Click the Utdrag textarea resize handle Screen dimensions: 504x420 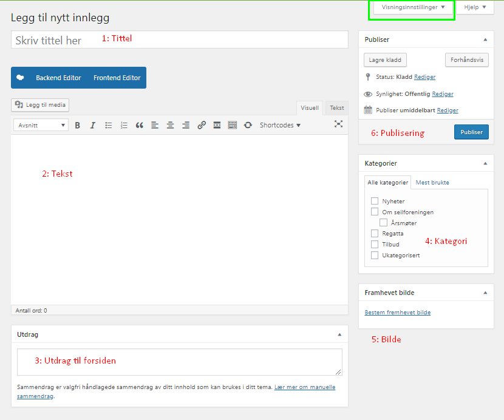point(338,372)
